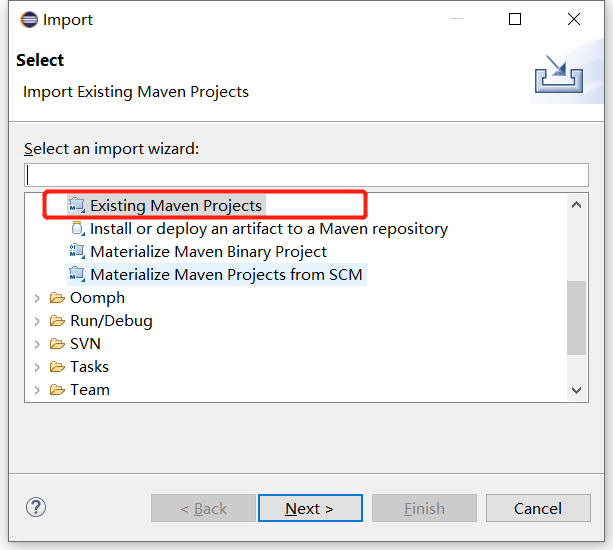Click the disabled Finish button
The width and height of the screenshot is (613, 550).
[424, 508]
